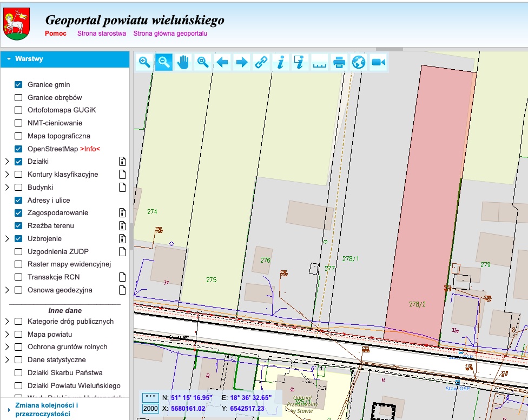Image resolution: width=528 pixels, height=420 pixels.
Task: Expand Dane statystyczne group
Action: pos(7,360)
